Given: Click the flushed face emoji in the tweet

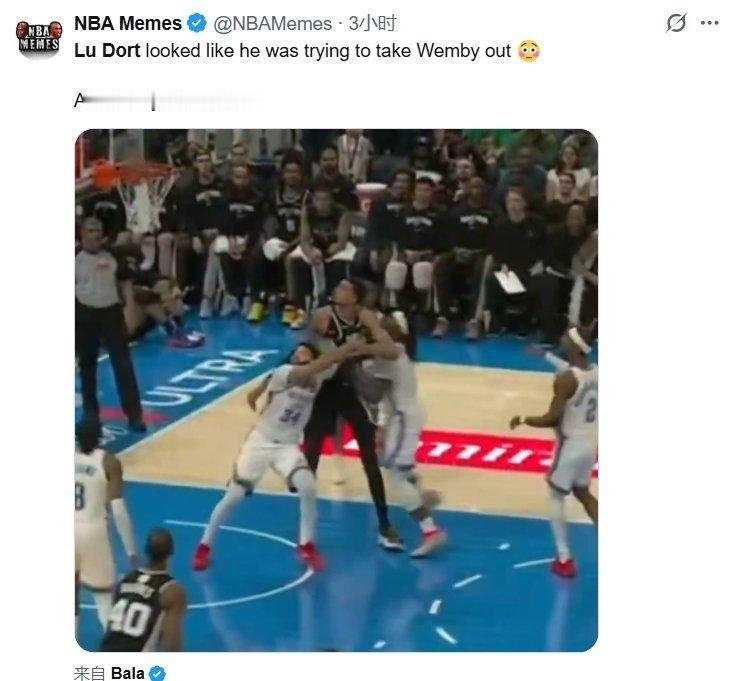Looking at the screenshot, I should click(x=529, y=51).
